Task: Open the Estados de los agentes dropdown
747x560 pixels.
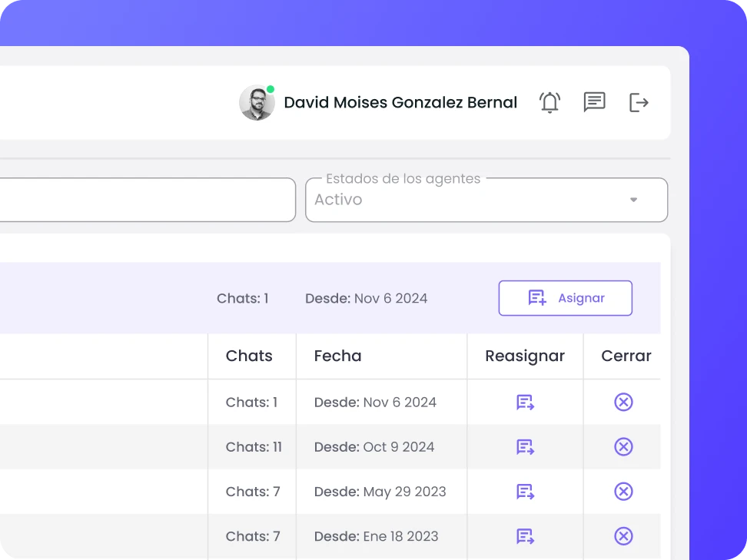Action: 486,200
